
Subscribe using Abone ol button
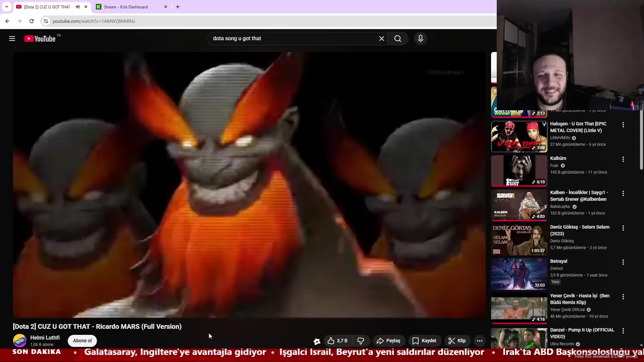pyautogui.click(x=83, y=341)
